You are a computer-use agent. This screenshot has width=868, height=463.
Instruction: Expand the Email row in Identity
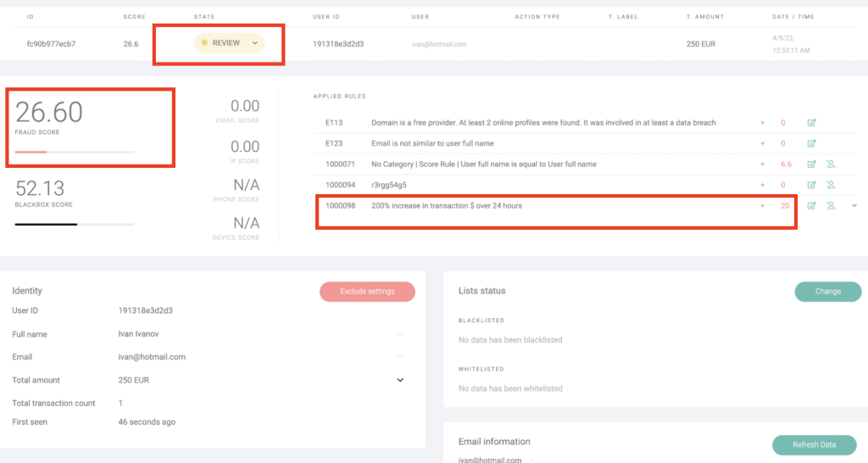point(400,357)
